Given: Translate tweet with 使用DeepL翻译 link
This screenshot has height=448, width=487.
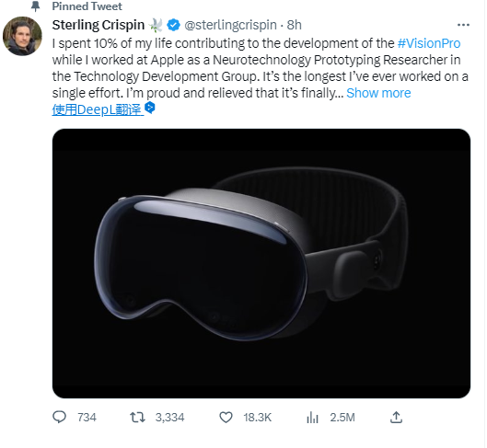Looking at the screenshot, I should coord(97,109).
